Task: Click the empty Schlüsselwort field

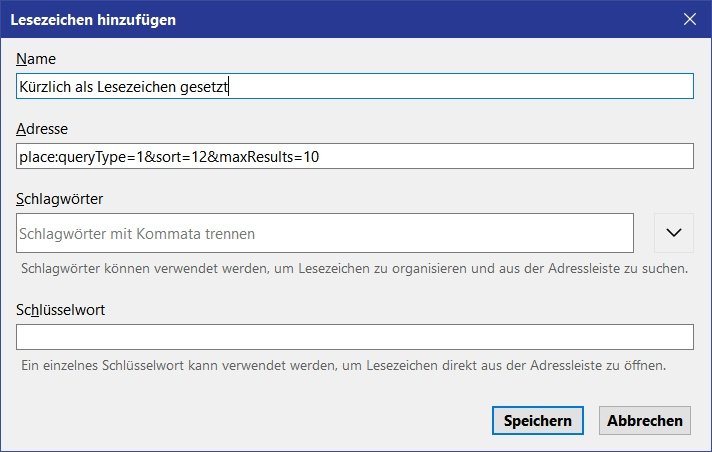Action: click(x=355, y=337)
